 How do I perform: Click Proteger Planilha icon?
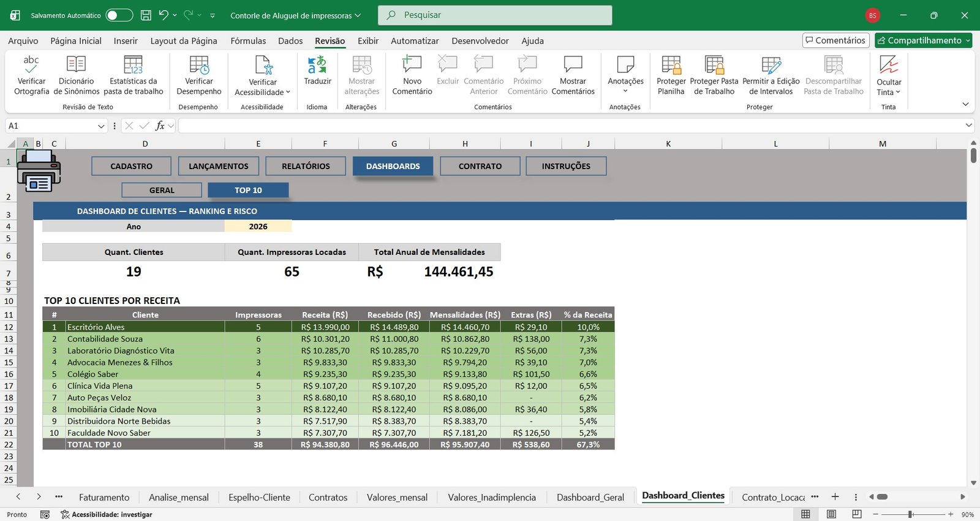coord(671,65)
